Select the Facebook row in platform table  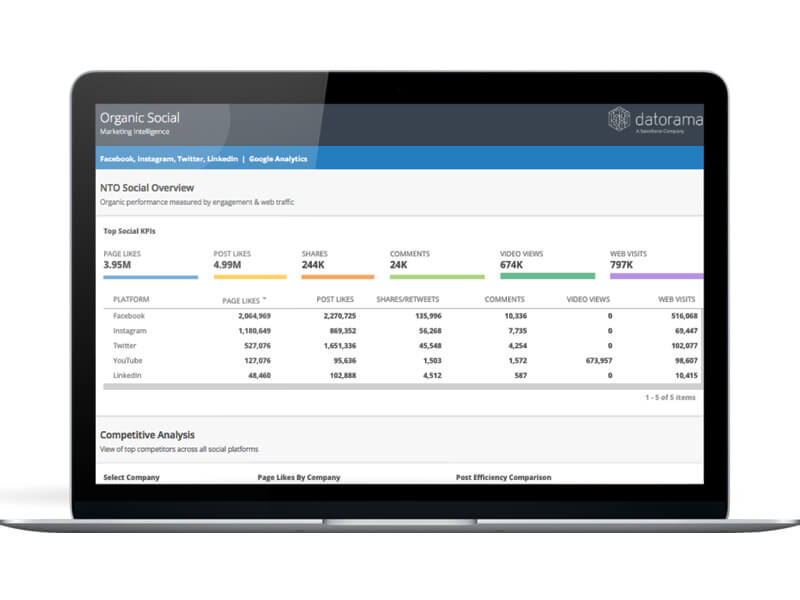(129, 316)
